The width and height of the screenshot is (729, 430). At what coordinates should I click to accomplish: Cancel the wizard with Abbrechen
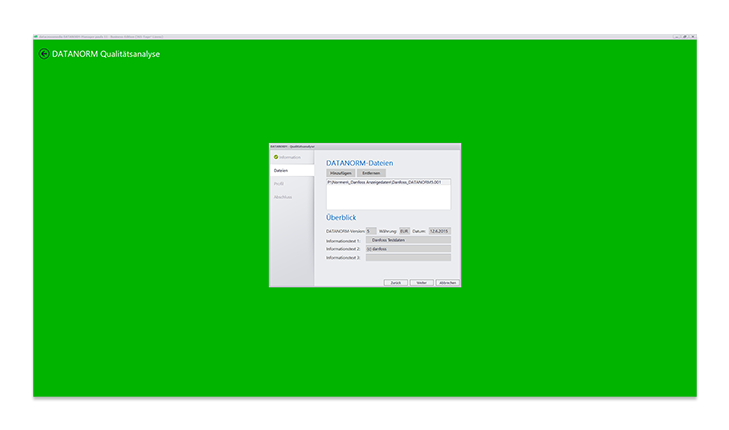(x=448, y=283)
